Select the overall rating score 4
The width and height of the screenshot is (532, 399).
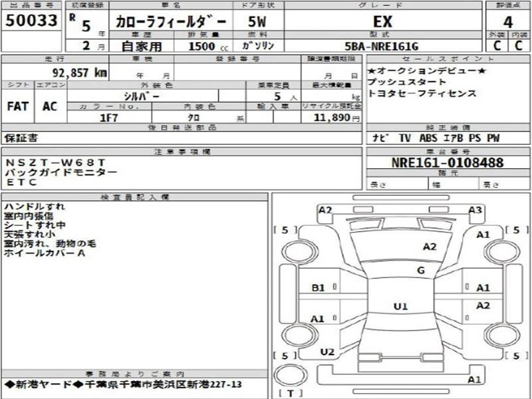click(508, 21)
